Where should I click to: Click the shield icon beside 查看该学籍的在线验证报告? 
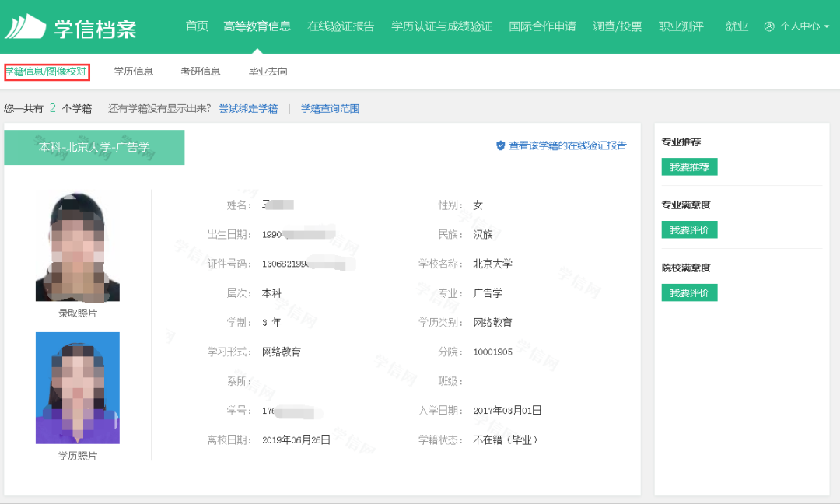coord(500,145)
